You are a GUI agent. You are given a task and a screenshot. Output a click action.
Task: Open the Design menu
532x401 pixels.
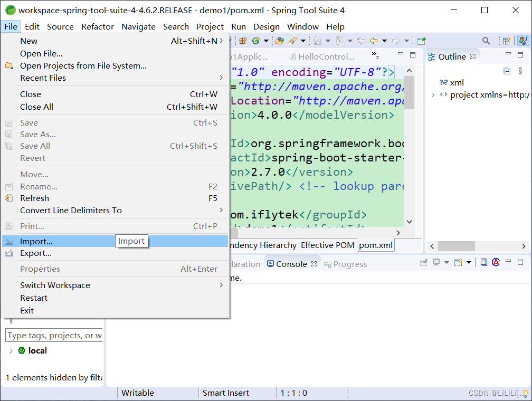point(267,27)
